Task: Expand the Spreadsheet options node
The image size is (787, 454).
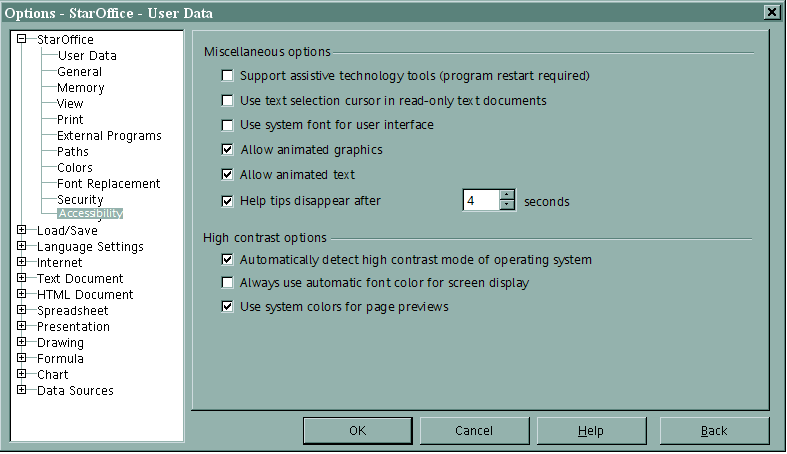Action: click(22, 311)
